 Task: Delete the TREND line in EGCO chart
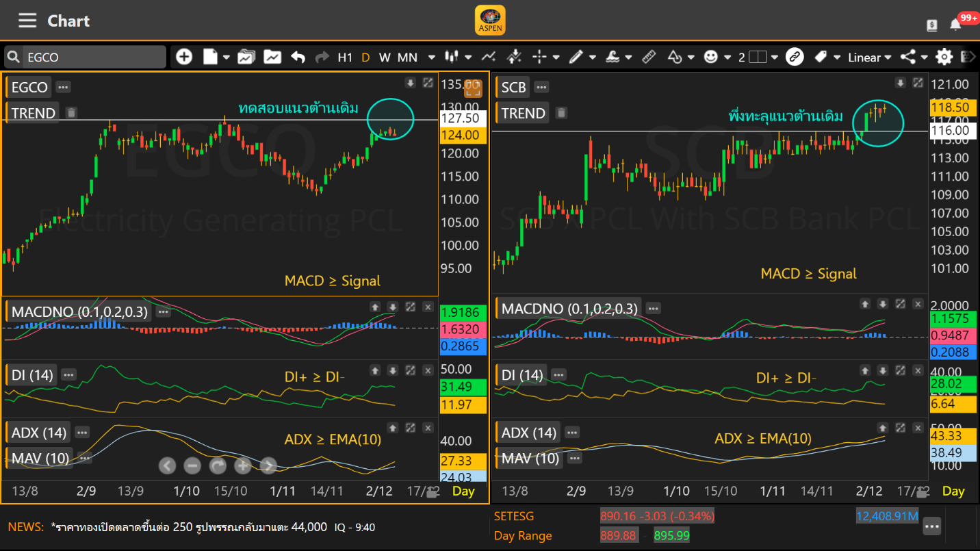71,112
